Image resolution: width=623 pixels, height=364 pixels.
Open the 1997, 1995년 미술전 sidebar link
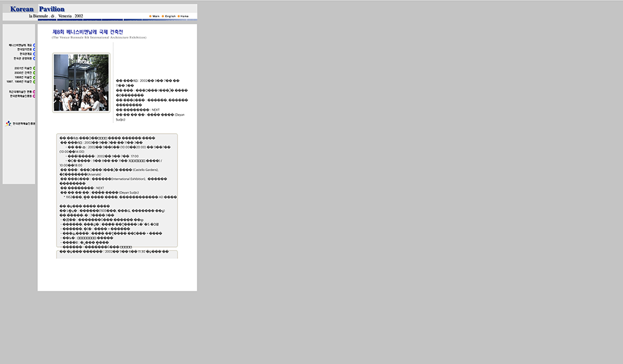[x=19, y=82]
